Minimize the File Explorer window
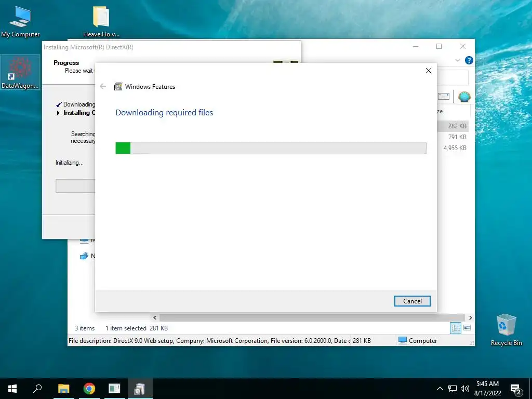This screenshot has height=399, width=532. [x=416, y=46]
